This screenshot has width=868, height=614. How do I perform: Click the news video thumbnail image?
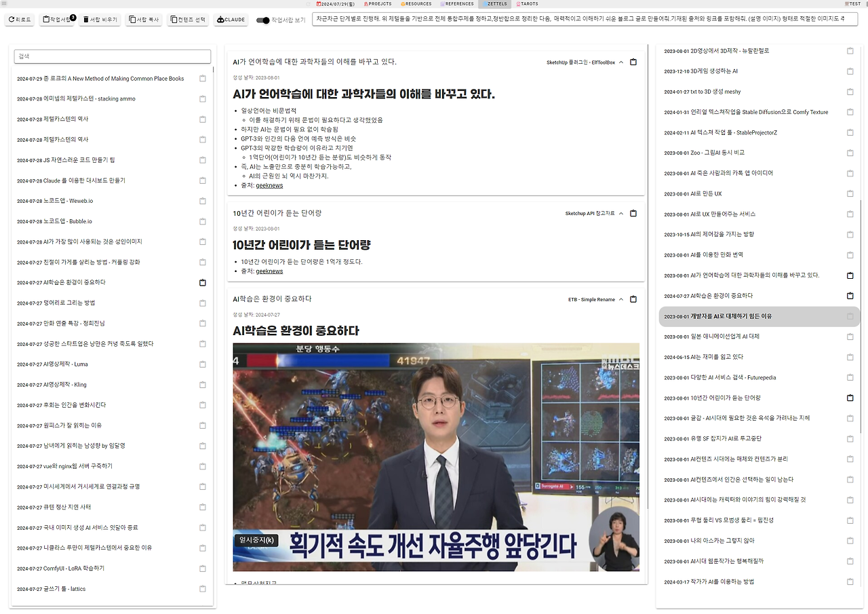436,457
